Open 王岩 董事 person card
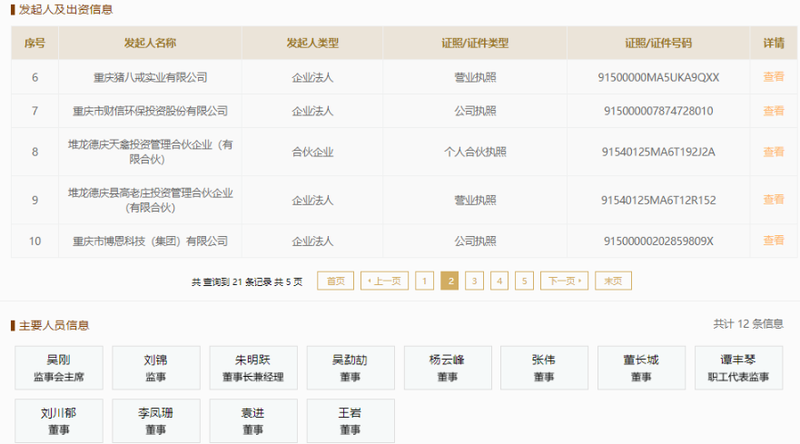The image size is (800, 444). click(x=351, y=421)
